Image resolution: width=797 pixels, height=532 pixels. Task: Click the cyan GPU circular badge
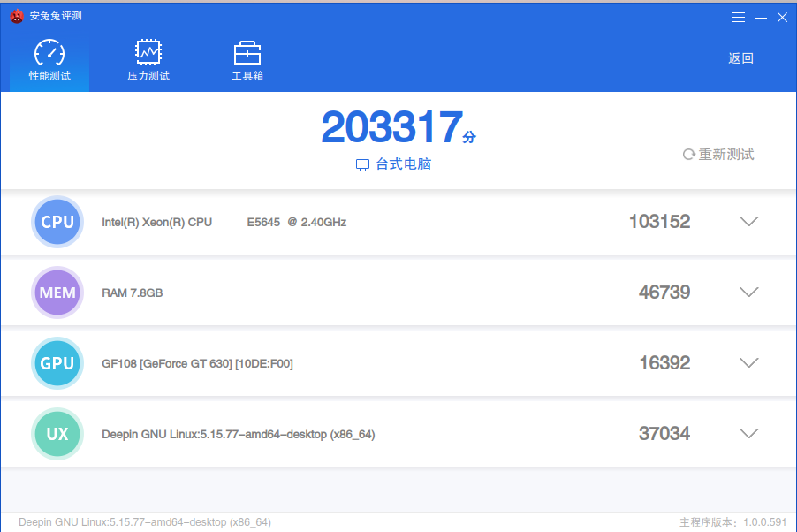coord(57,362)
